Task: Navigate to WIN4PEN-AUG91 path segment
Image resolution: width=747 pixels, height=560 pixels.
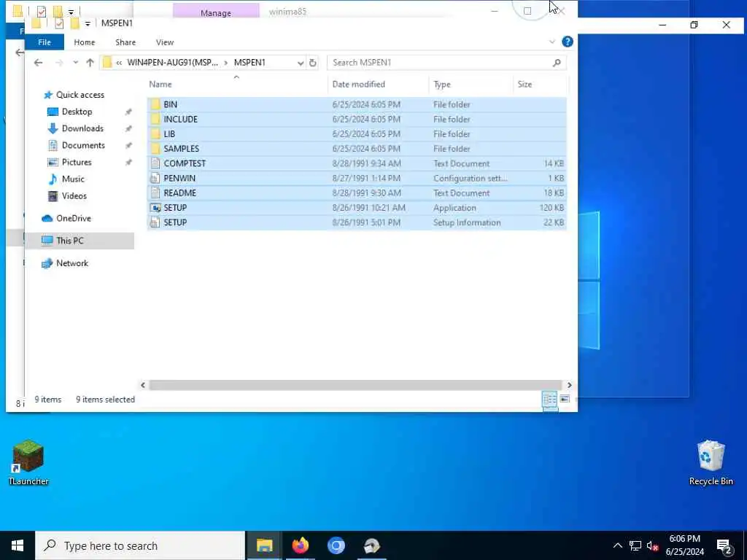Action: tap(172, 63)
